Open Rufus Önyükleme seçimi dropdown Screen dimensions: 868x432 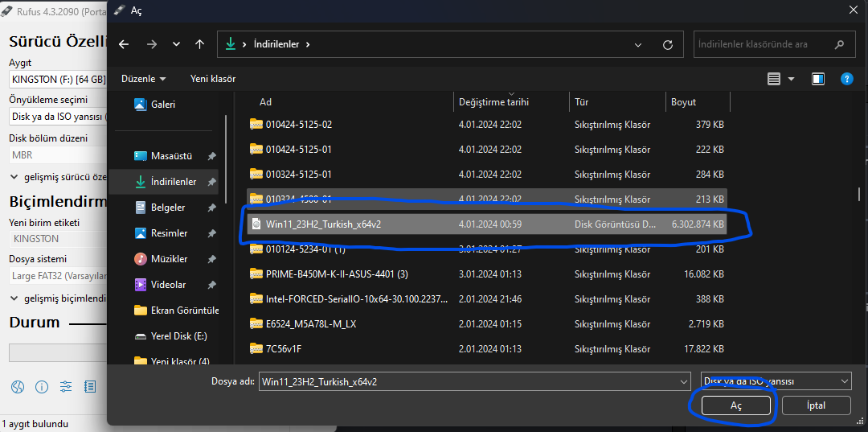[58, 117]
